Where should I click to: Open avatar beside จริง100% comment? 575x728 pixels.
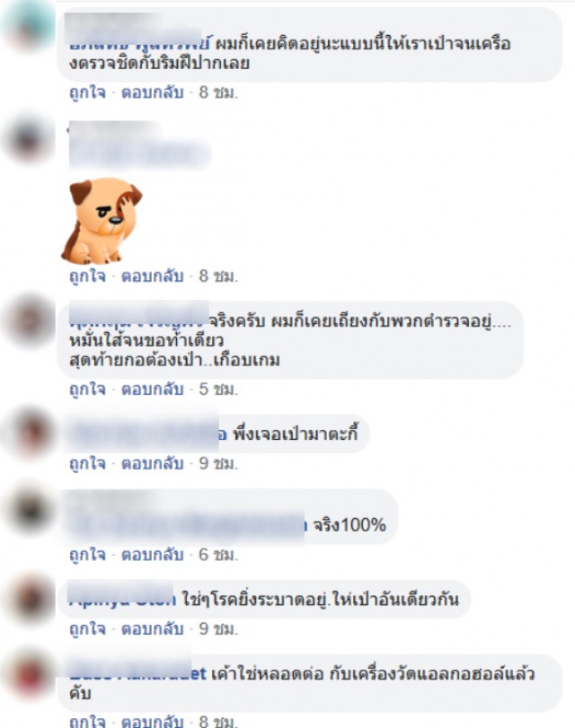(29, 508)
